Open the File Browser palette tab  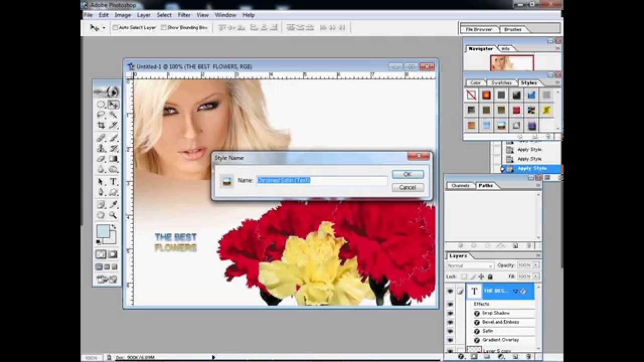point(478,30)
